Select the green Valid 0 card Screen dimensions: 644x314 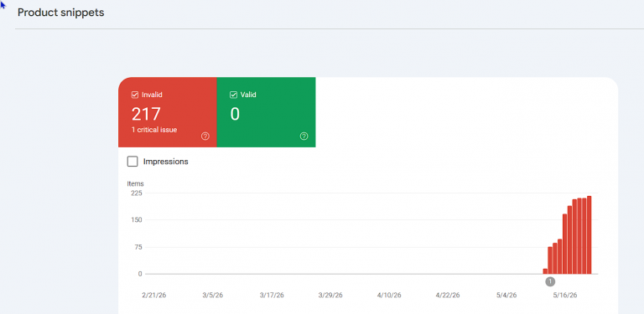(x=266, y=112)
